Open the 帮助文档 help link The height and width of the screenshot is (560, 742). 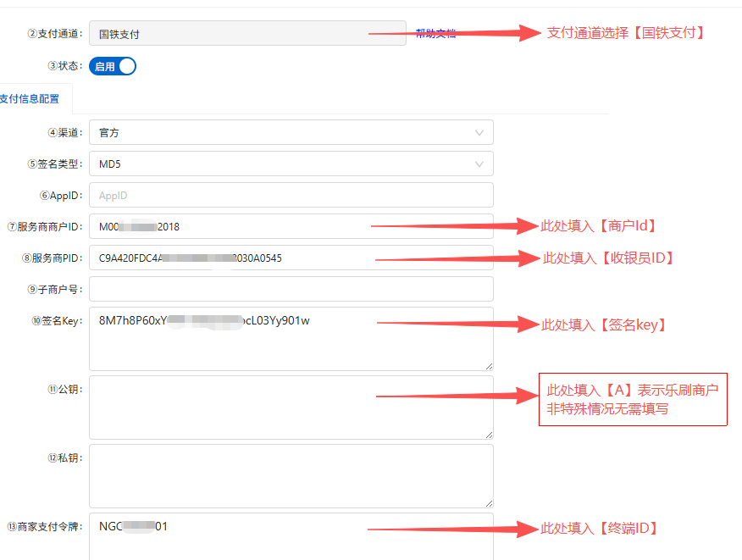(435, 34)
